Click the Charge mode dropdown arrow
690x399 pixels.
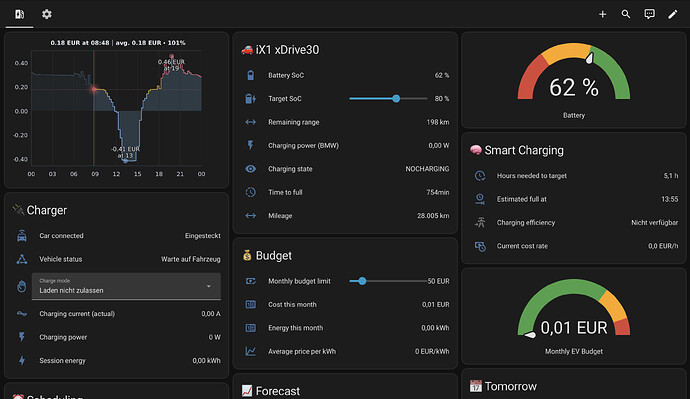[x=209, y=286]
